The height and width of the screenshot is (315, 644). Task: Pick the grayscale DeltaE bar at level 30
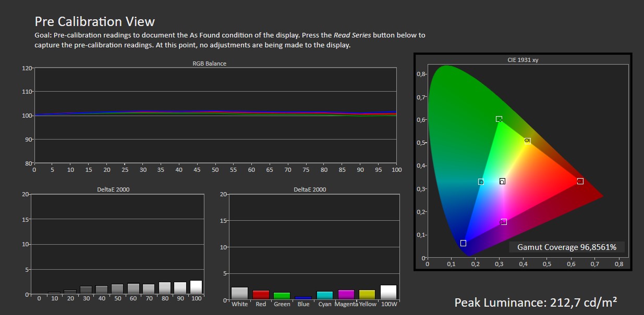click(86, 290)
